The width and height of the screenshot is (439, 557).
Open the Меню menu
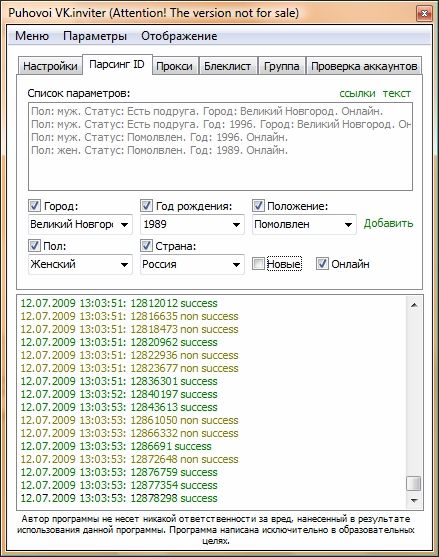pos(32,36)
